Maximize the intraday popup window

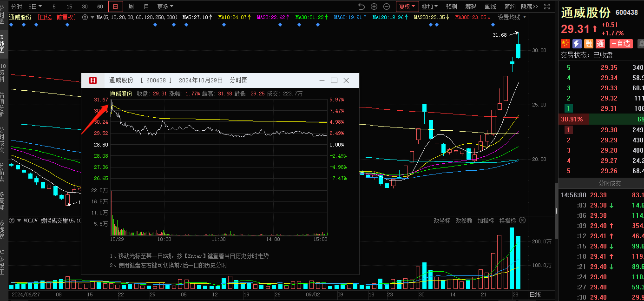click(334, 80)
